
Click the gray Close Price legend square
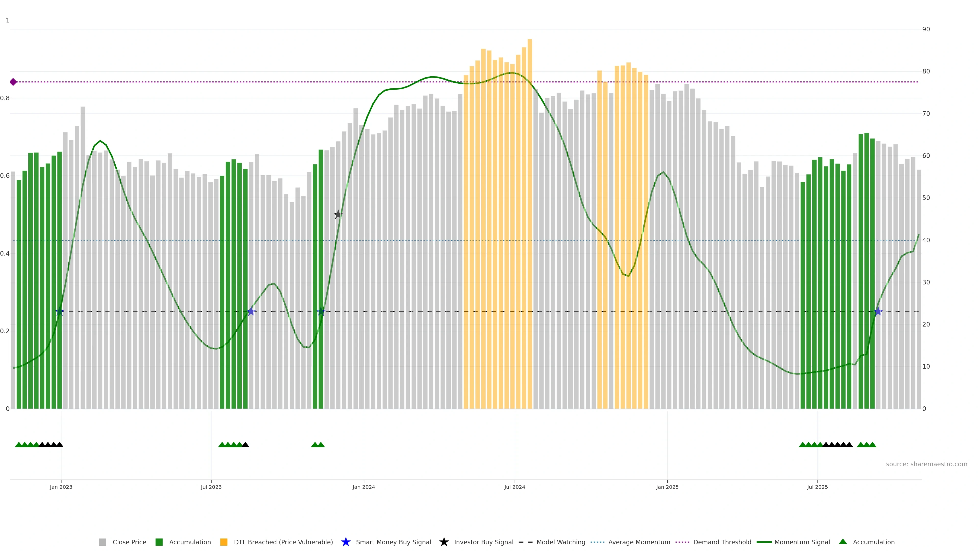102,542
